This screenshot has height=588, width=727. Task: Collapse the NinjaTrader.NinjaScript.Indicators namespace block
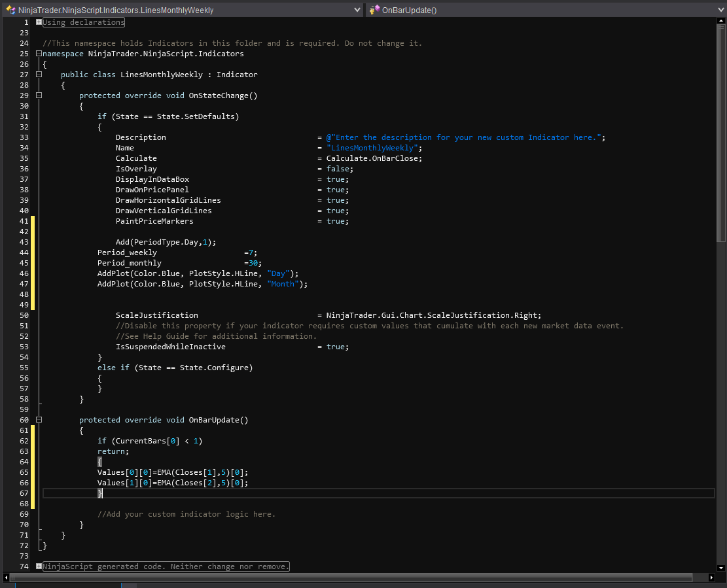39,54
